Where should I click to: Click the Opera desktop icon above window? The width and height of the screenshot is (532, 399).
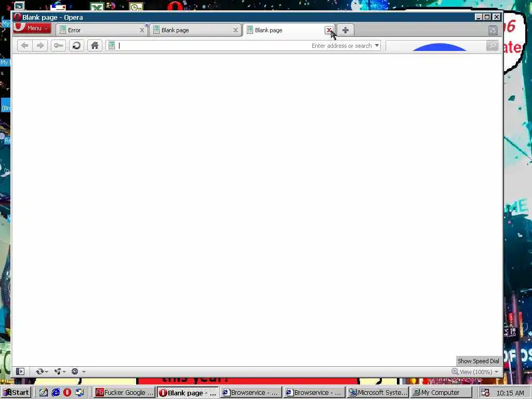coord(175,6)
